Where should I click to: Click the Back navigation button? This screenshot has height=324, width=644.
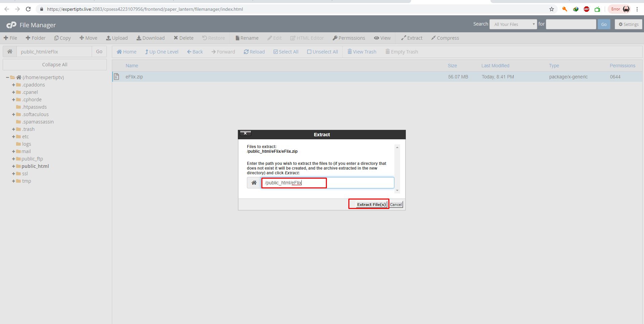click(195, 52)
